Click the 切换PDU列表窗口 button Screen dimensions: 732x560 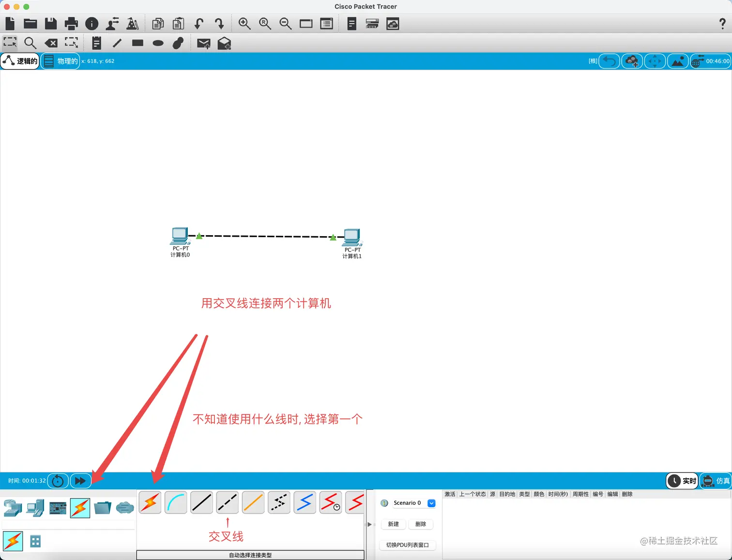pyautogui.click(x=408, y=545)
